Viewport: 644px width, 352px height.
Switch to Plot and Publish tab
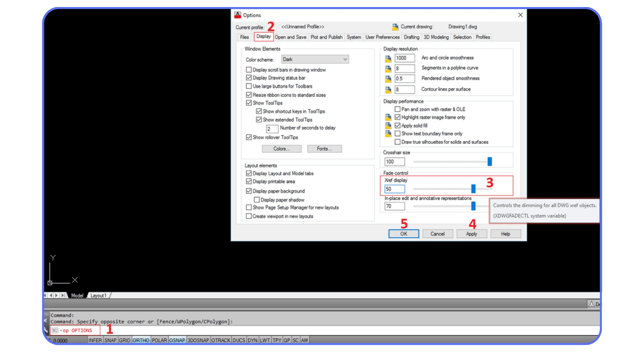[326, 37]
